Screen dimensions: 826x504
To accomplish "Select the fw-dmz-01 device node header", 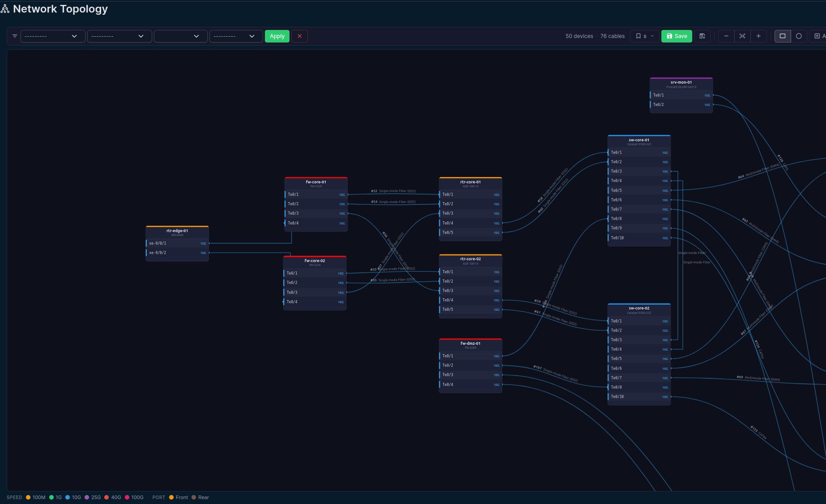I will tap(471, 345).
